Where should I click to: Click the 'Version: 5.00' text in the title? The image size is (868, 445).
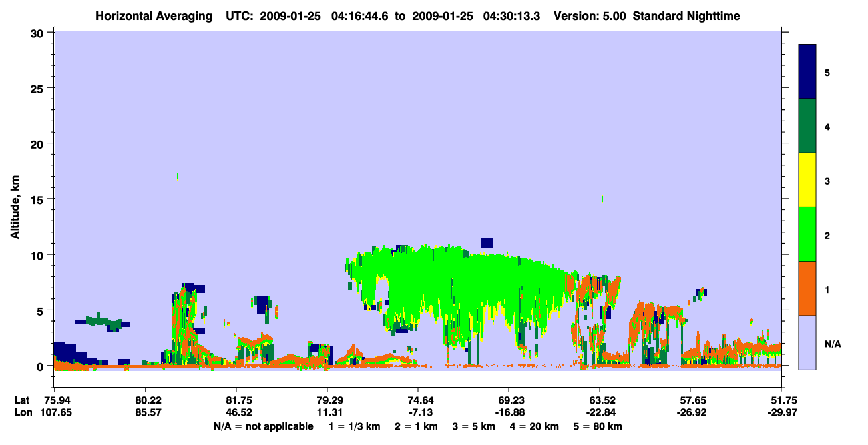pyautogui.click(x=590, y=16)
